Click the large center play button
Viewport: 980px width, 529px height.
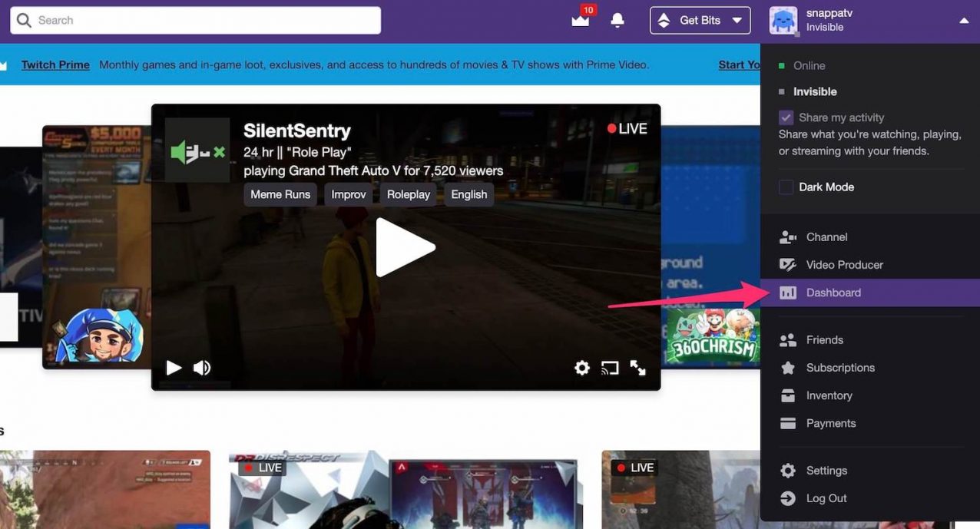[406, 247]
